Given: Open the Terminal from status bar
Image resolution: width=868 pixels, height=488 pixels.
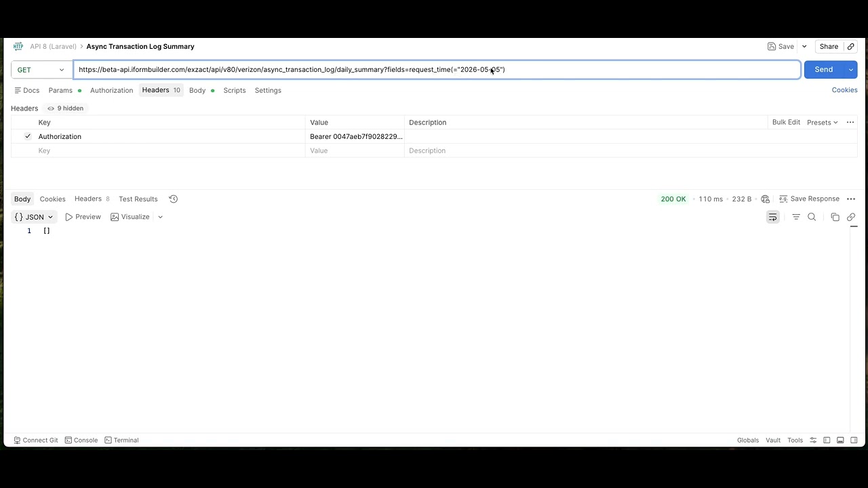Looking at the screenshot, I should 122,441.
